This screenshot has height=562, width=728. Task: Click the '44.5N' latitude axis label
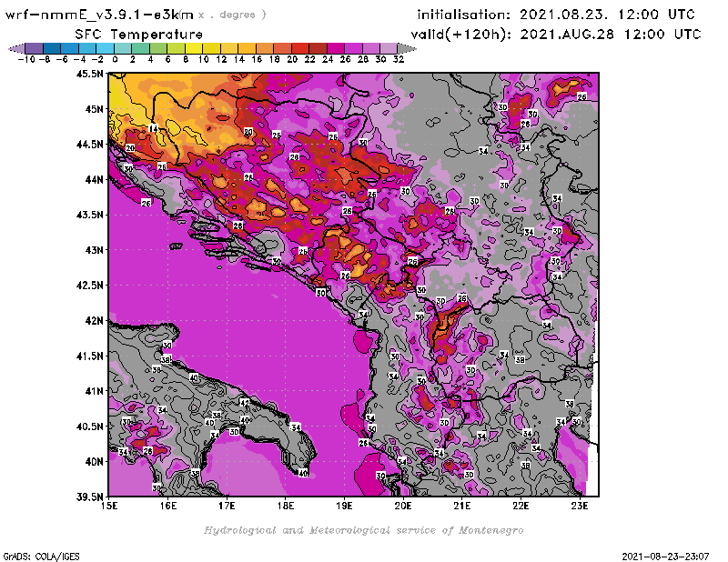90,145
